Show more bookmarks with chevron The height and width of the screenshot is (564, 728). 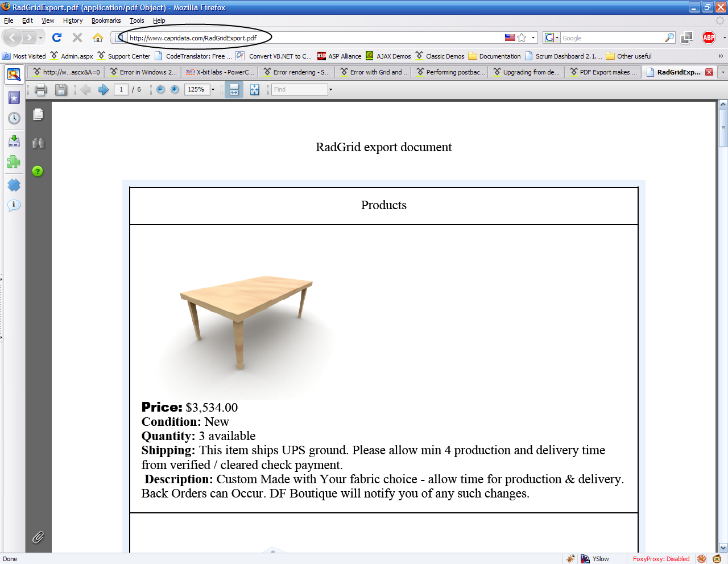pyautogui.click(x=721, y=56)
